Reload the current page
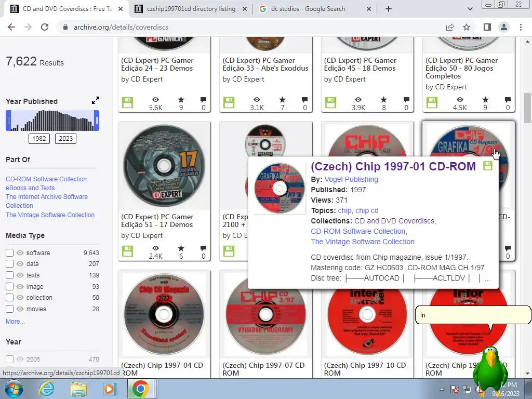The image size is (532, 399). (x=45, y=27)
